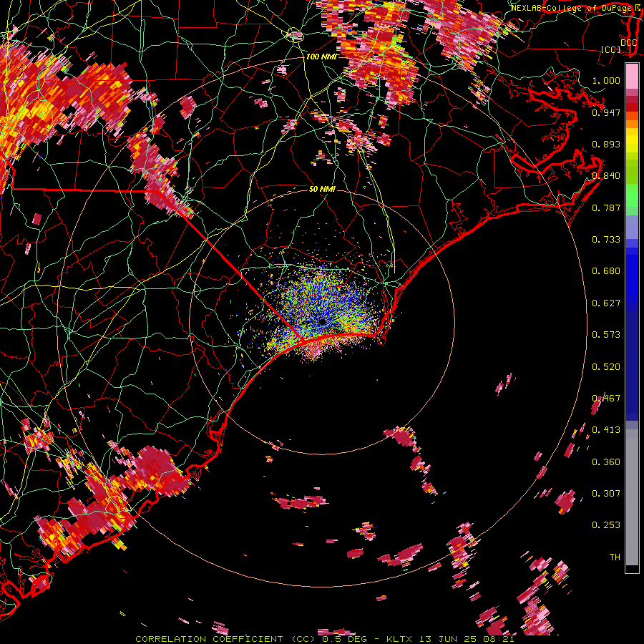
Task: Click the yellow color band near 0.893
Action: point(632,140)
